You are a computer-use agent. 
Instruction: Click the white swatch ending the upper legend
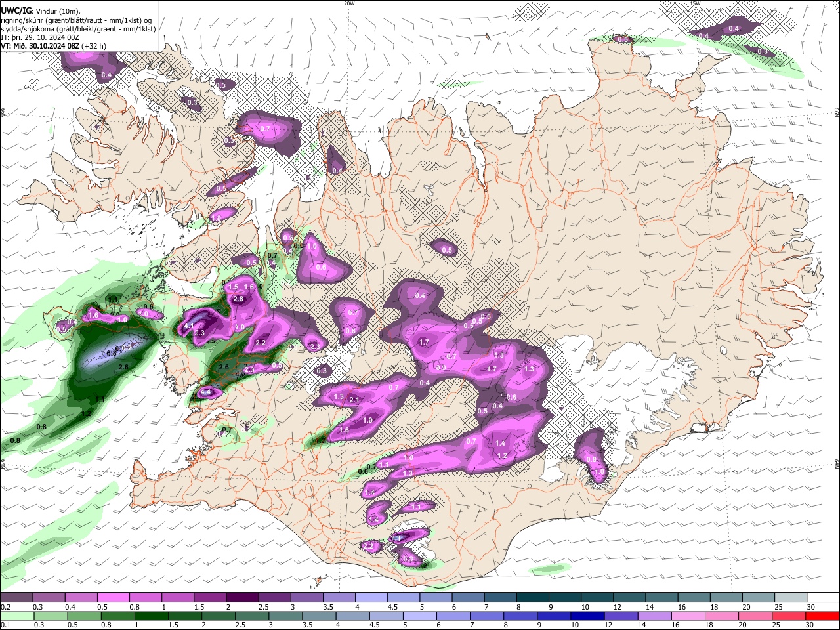[x=823, y=597]
